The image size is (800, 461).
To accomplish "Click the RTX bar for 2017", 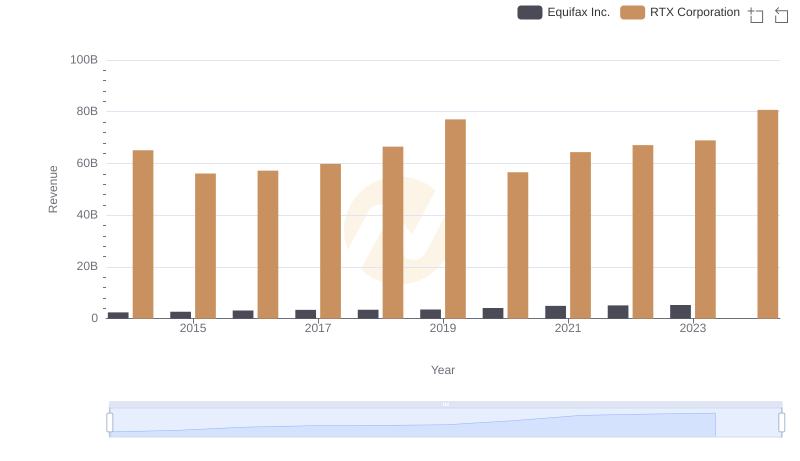I will 330,241.
